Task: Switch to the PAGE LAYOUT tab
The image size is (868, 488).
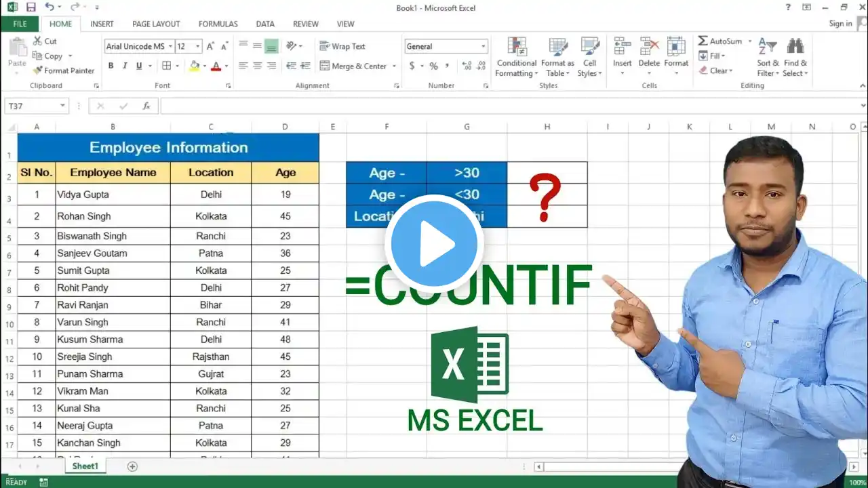Action: [156, 24]
